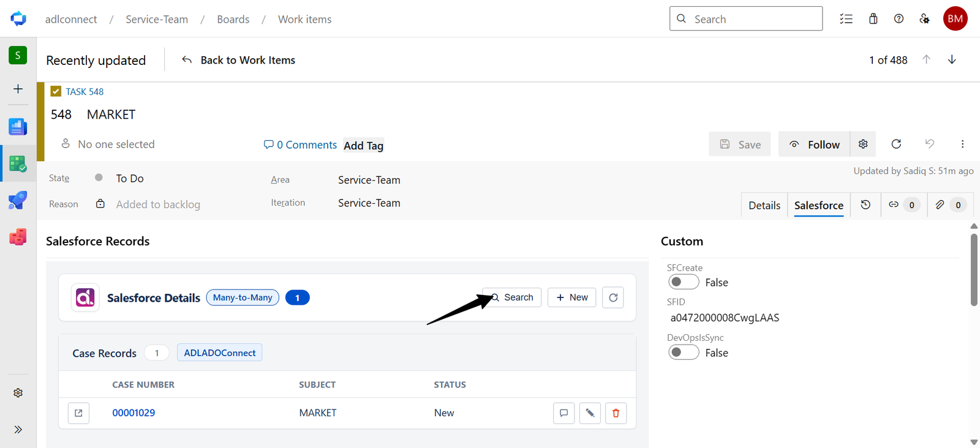Click the STATUS column header
Screen dimensions: 980x448
450,385
